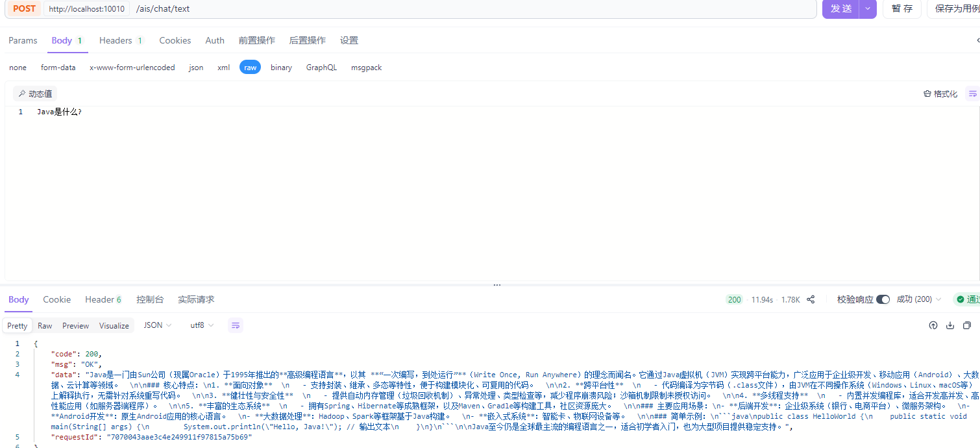980x448 pixels.
Task: Open the 后置操作 tab
Action: (x=308, y=40)
